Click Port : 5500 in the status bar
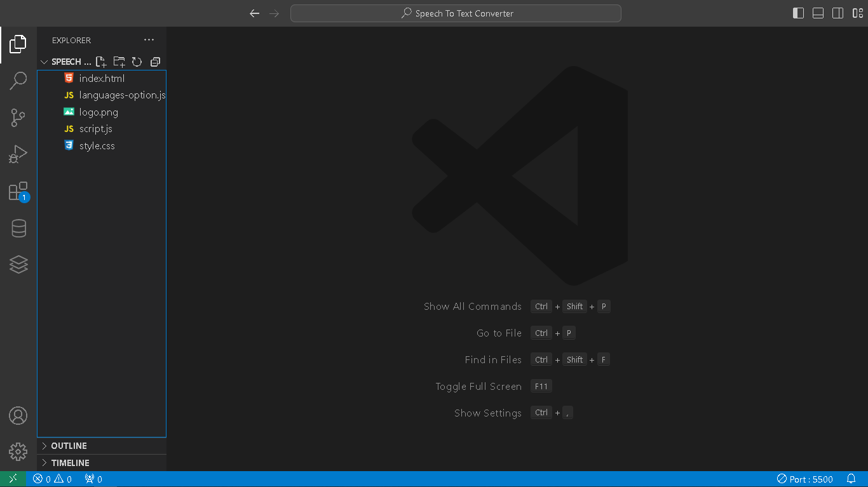Image resolution: width=868 pixels, height=487 pixels. (806, 479)
